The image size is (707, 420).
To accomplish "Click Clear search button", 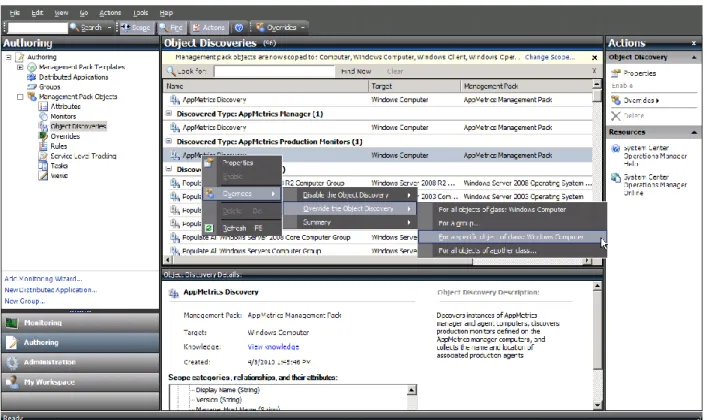I will coord(395,71).
